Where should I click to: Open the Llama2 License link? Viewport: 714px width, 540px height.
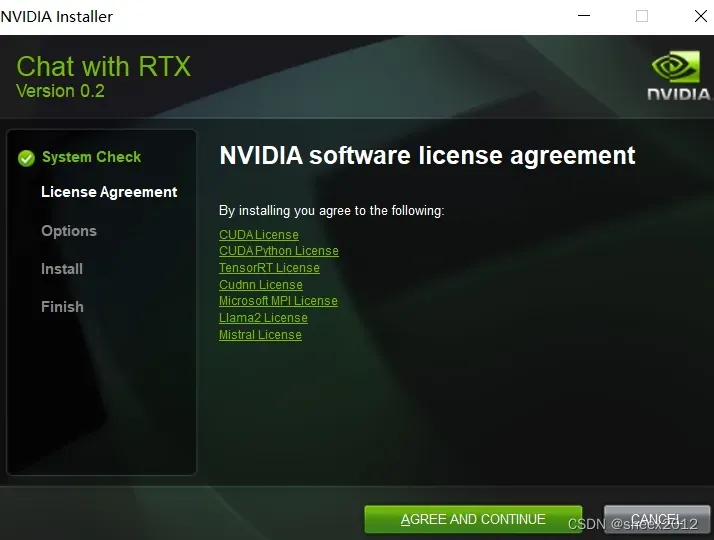[263, 318]
